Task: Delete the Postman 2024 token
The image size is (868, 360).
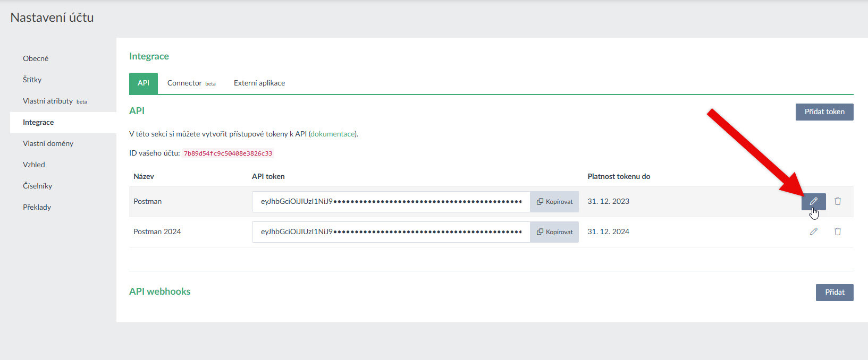Action: pyautogui.click(x=838, y=232)
